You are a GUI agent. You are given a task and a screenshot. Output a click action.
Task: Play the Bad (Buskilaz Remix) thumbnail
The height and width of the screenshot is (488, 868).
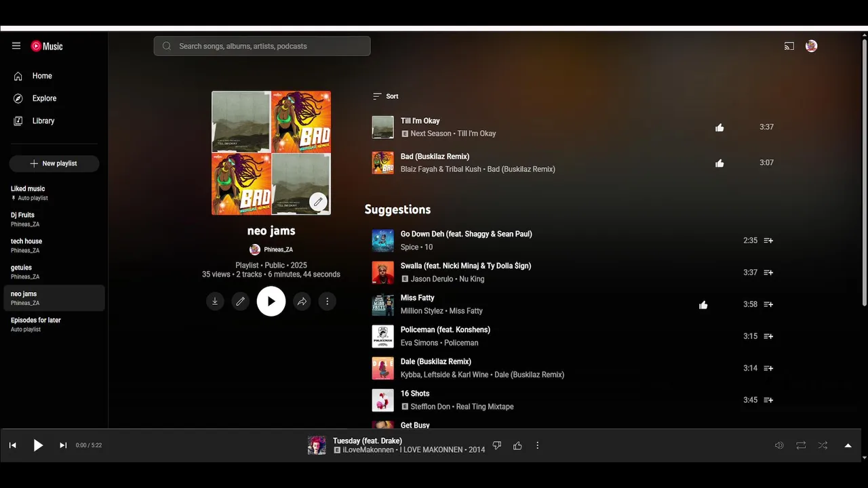[382, 163]
